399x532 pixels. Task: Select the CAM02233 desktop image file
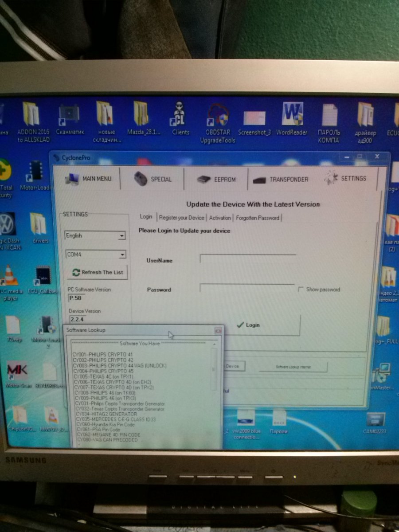[x=375, y=422]
